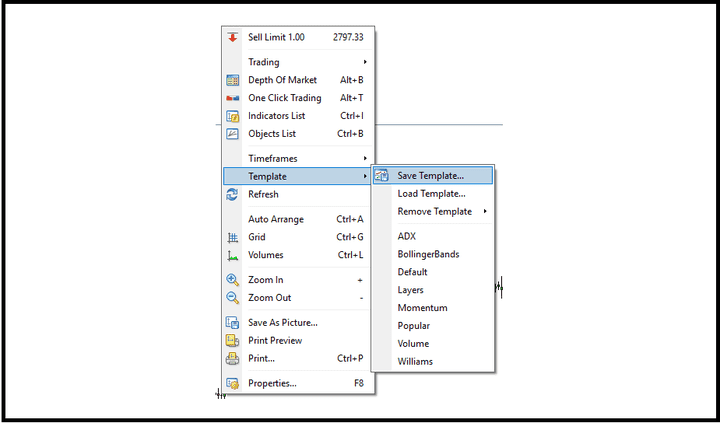This screenshot has height=423, width=720.
Task: Click the One Click Trading icon
Action: pyautogui.click(x=232, y=98)
